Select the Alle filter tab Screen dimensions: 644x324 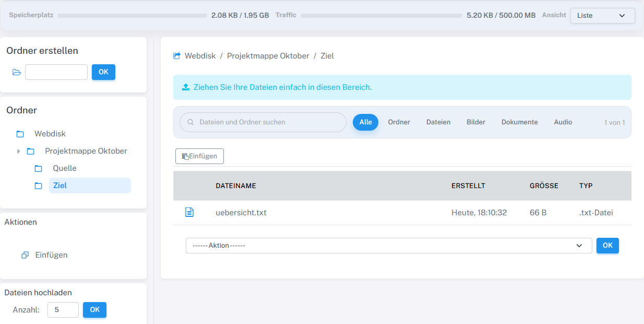coord(365,122)
